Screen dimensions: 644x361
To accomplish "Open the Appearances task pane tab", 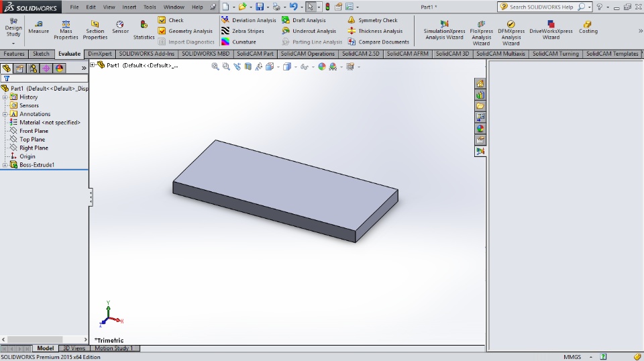I will (480, 129).
